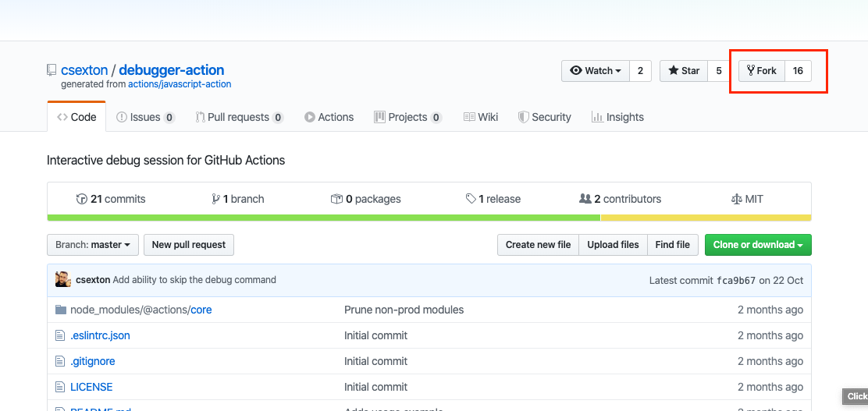This screenshot has height=411, width=868.
Task: Click the yellow language bar segment
Action: (706, 218)
